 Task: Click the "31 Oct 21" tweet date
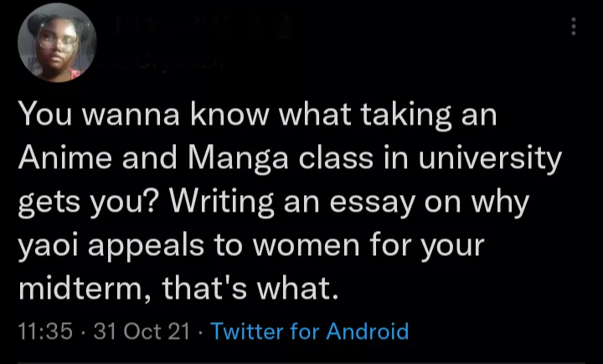click(x=142, y=331)
